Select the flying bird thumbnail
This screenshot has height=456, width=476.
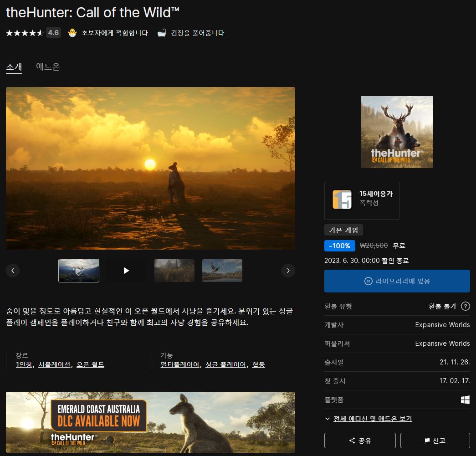pos(222,271)
